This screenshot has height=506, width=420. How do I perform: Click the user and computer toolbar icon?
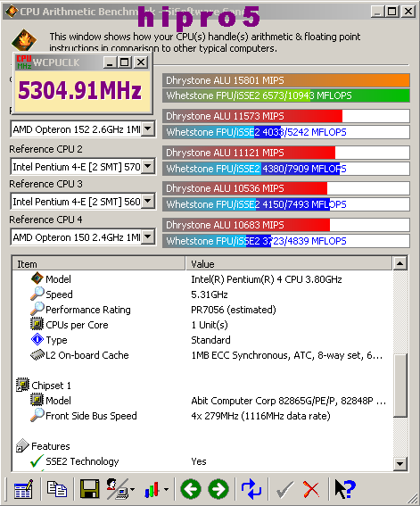coord(118,488)
